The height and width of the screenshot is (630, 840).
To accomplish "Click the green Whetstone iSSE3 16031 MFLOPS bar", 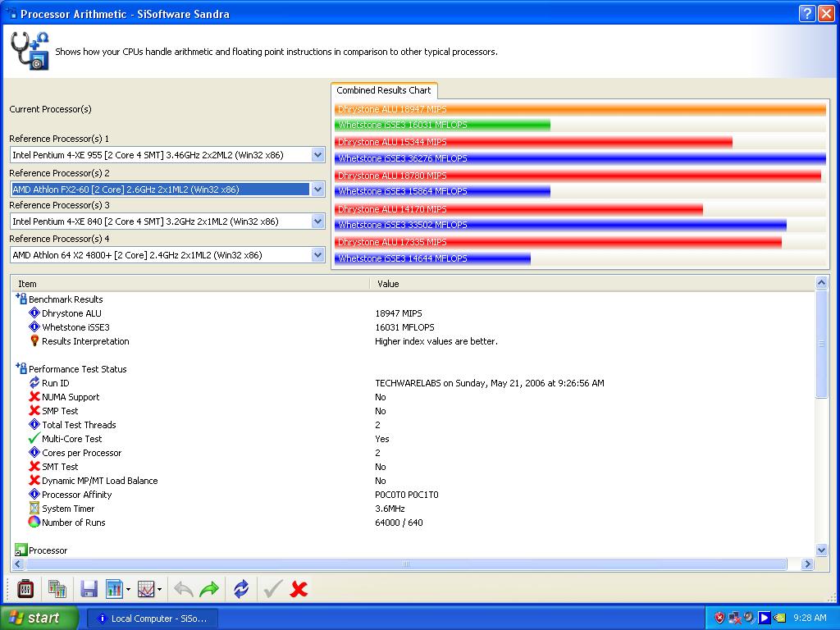I will coord(442,125).
